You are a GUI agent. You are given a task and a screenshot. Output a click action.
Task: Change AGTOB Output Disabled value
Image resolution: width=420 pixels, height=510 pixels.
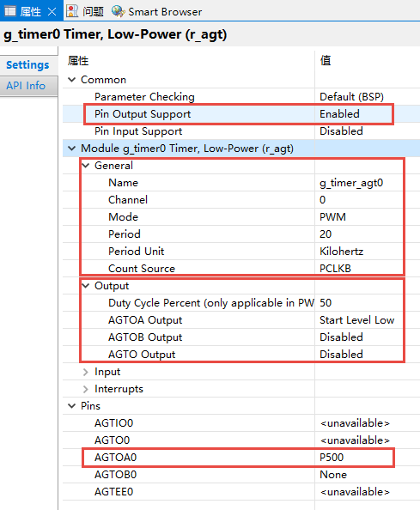[x=341, y=337]
